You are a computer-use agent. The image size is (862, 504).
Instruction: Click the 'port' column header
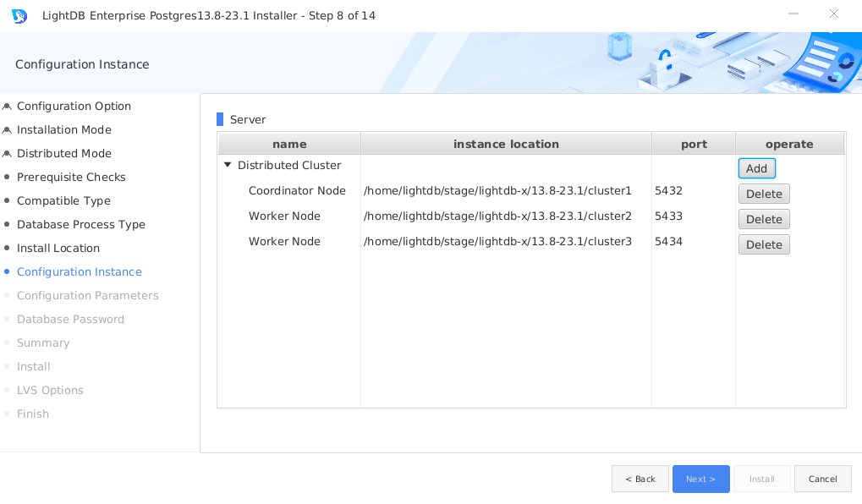point(694,144)
